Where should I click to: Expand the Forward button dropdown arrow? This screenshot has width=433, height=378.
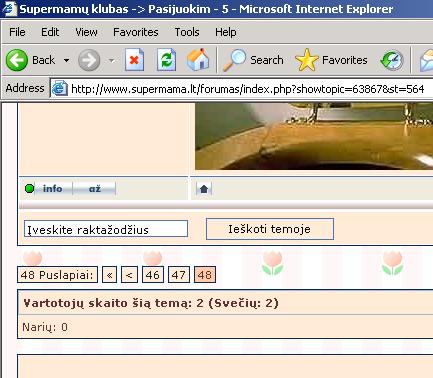(x=112, y=60)
